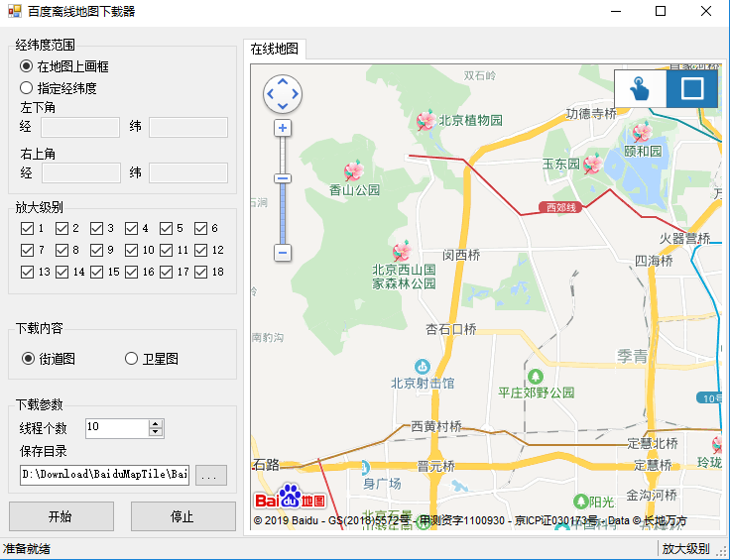
Task: Click the 西黄村桥 map label
Action: [x=436, y=426]
